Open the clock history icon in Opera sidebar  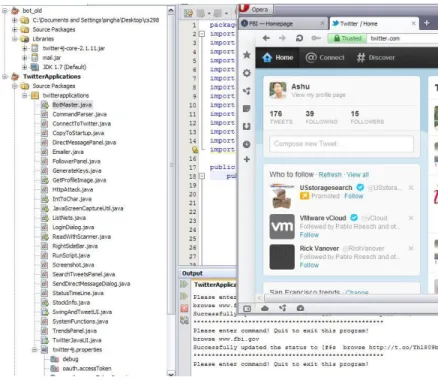click(247, 144)
